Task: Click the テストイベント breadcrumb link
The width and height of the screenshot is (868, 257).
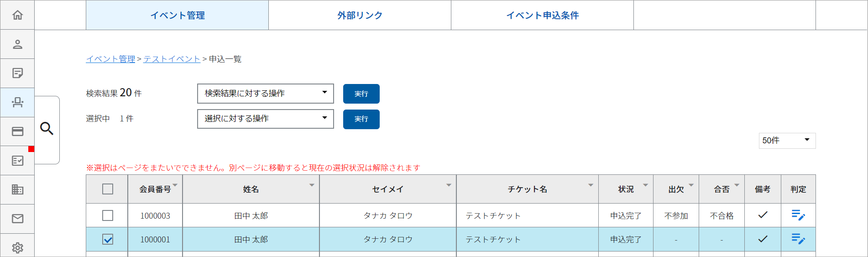Action: [172, 59]
